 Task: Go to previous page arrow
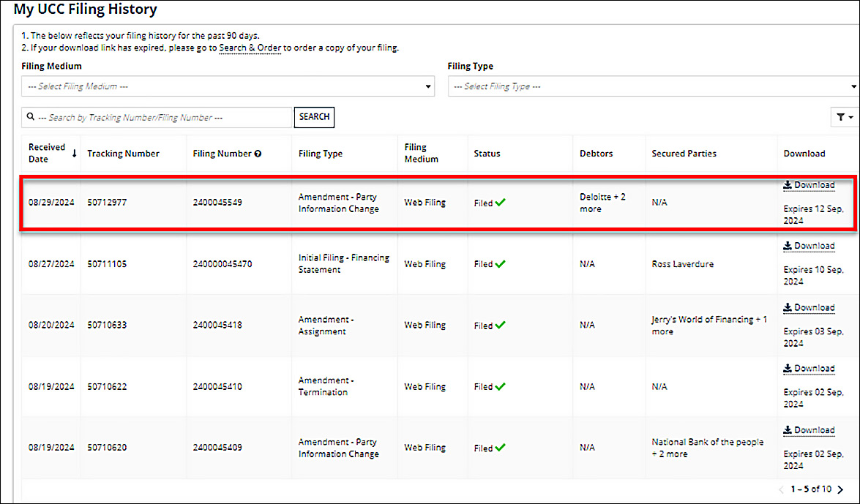tap(781, 489)
